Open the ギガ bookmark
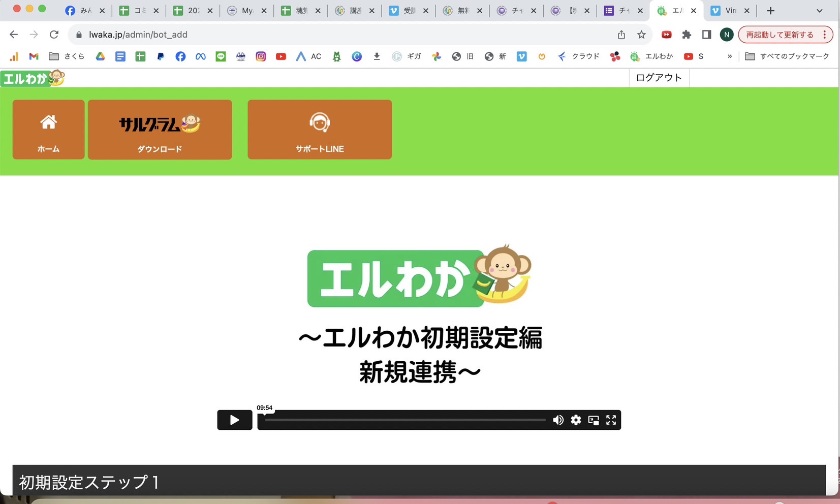The width and height of the screenshot is (840, 504). 407,56
